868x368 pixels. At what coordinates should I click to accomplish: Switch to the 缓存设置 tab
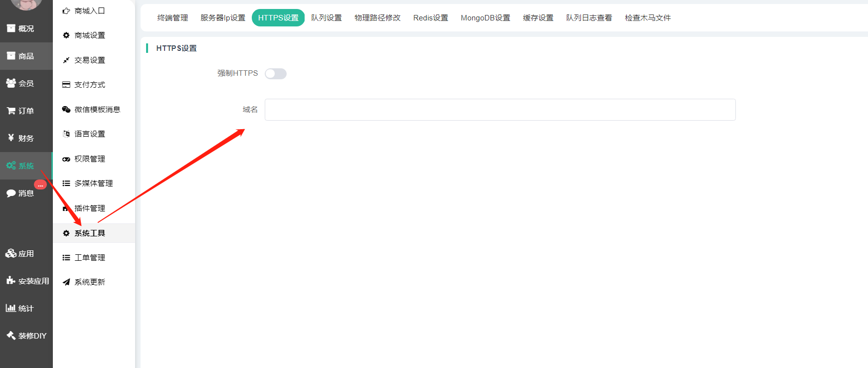click(538, 18)
